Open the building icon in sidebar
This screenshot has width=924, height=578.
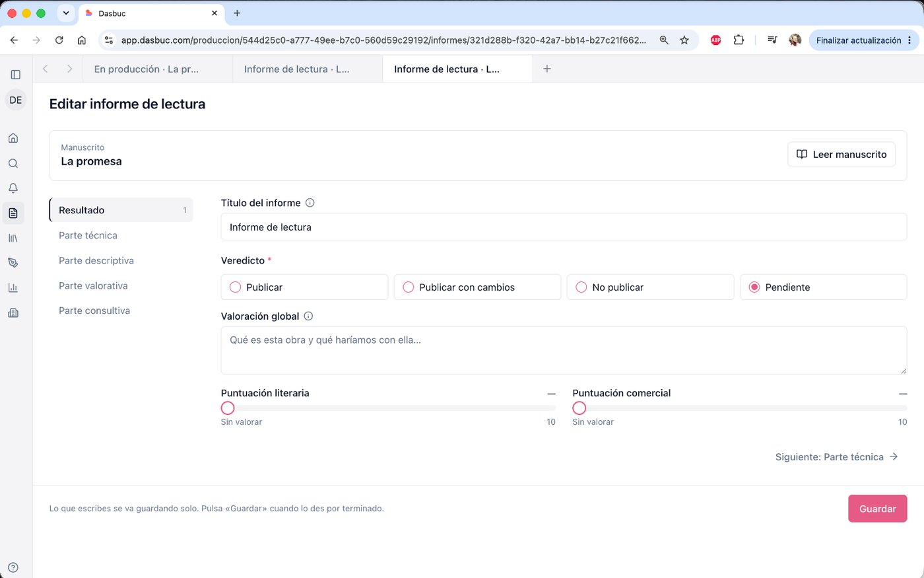point(13,313)
